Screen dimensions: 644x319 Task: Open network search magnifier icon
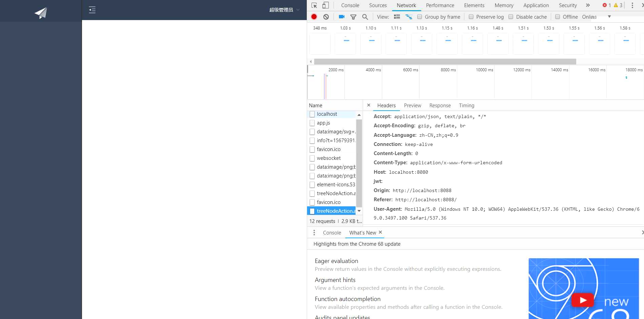[x=365, y=17]
